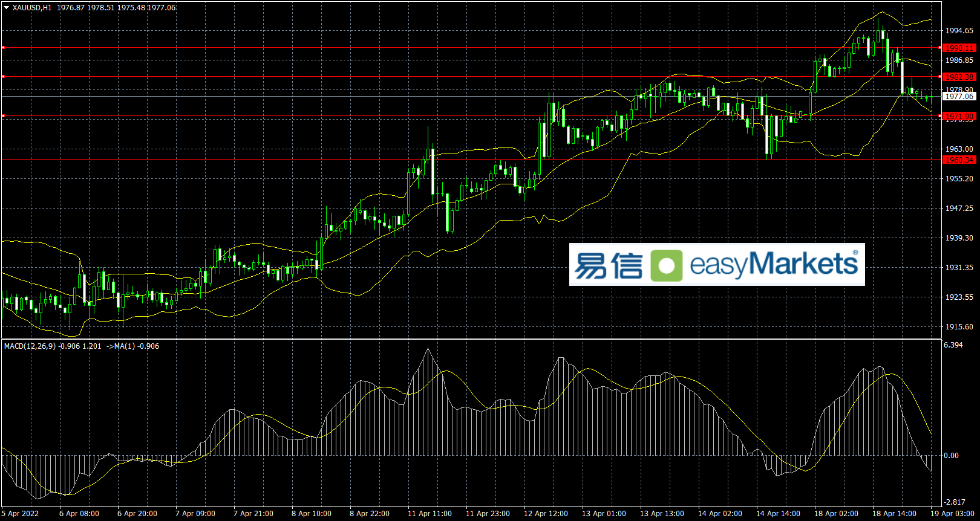Click the MACD scale value 6.394
This screenshot has width=980, height=521.
(953, 345)
